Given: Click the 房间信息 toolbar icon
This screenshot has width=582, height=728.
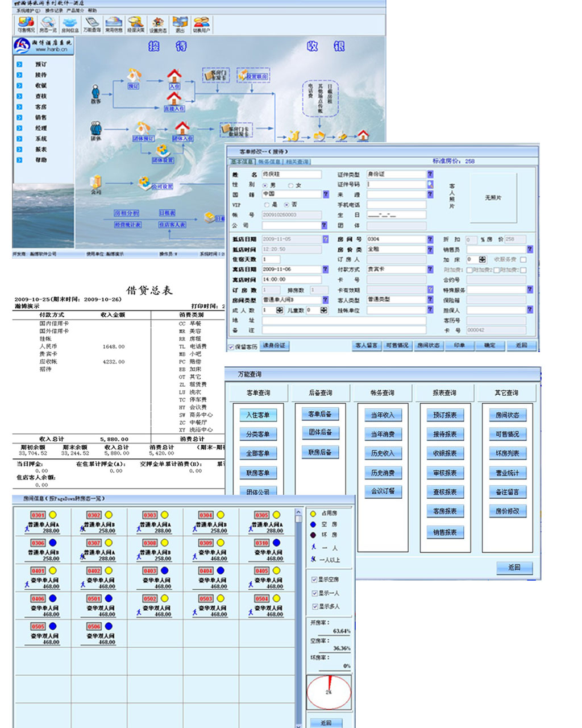Looking at the screenshot, I should [70, 24].
